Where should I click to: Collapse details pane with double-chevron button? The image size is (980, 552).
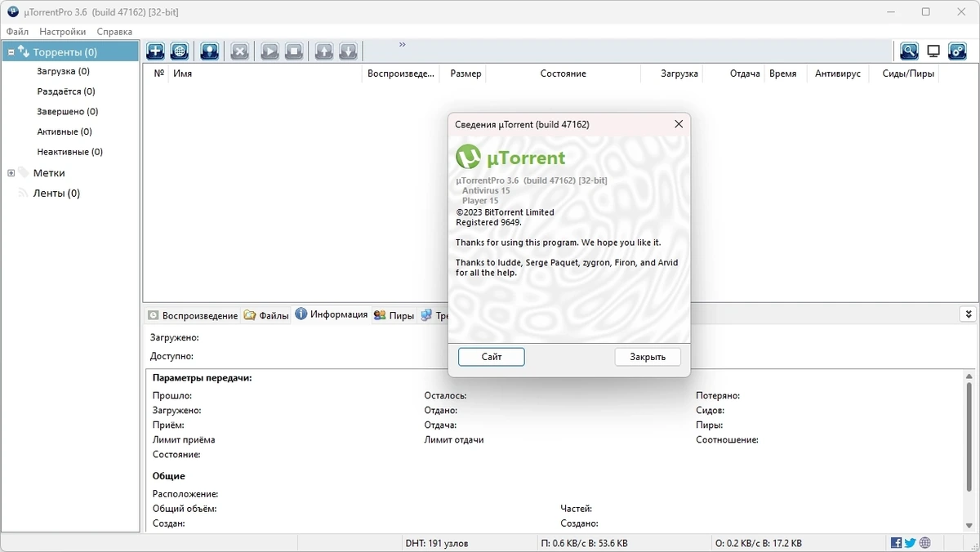click(968, 314)
